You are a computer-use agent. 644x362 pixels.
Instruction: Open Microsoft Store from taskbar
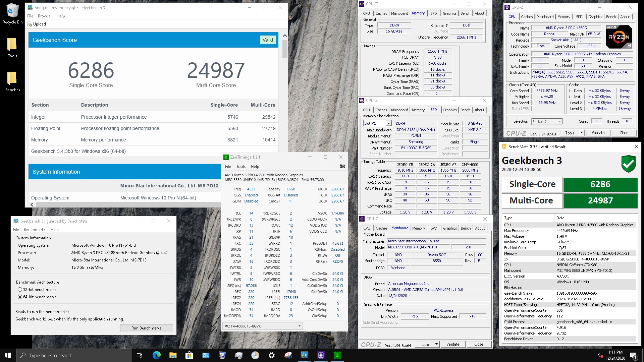pos(189,355)
